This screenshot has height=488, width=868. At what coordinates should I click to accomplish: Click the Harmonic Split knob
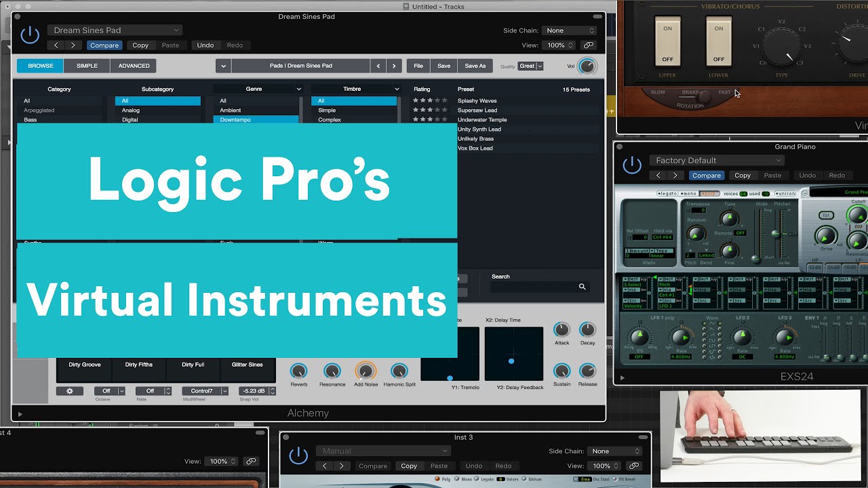[399, 371]
